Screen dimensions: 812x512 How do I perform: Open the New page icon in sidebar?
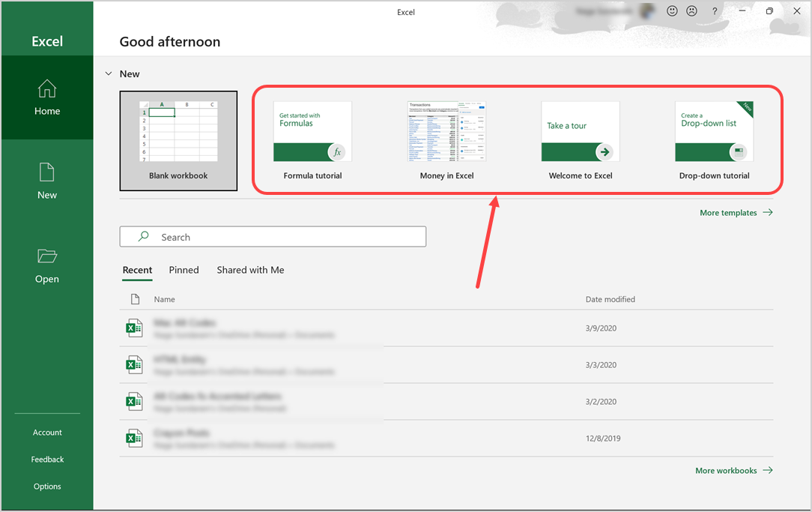(46, 172)
